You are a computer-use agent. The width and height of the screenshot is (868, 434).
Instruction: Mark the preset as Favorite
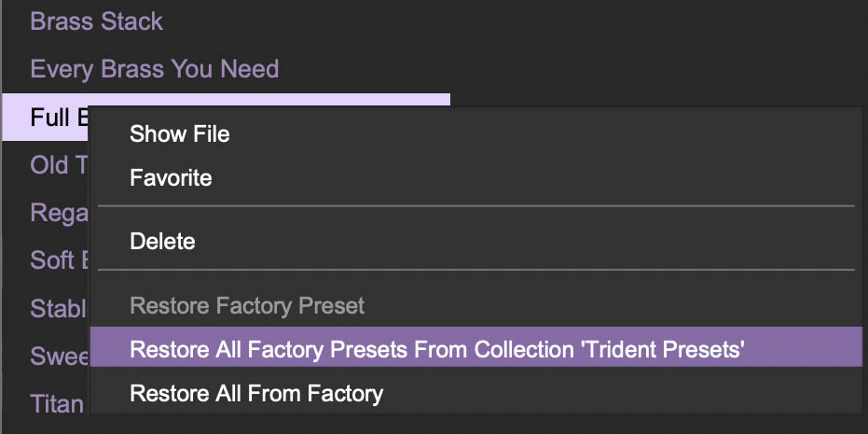pos(171,177)
